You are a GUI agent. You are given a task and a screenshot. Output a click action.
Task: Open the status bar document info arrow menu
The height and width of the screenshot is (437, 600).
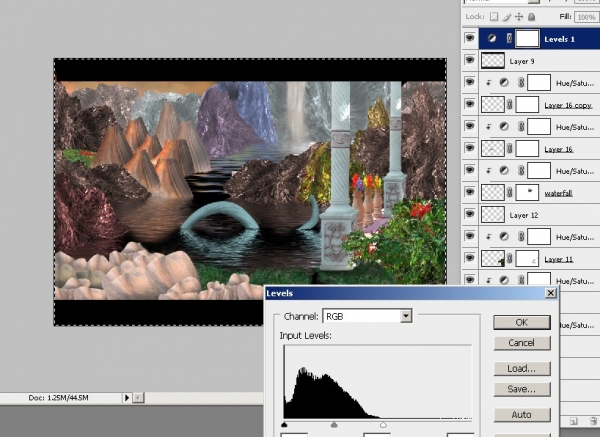[x=127, y=398]
